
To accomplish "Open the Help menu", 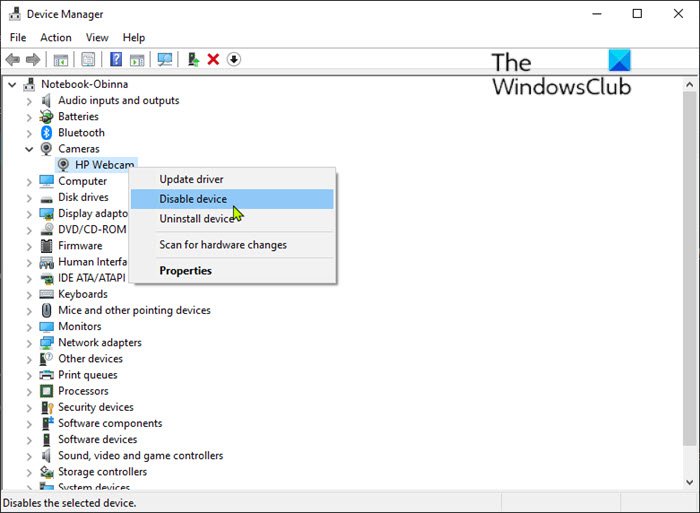I will 134,38.
